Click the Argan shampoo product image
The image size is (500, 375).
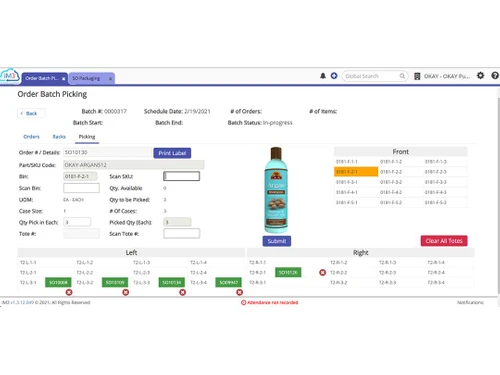tap(276, 190)
